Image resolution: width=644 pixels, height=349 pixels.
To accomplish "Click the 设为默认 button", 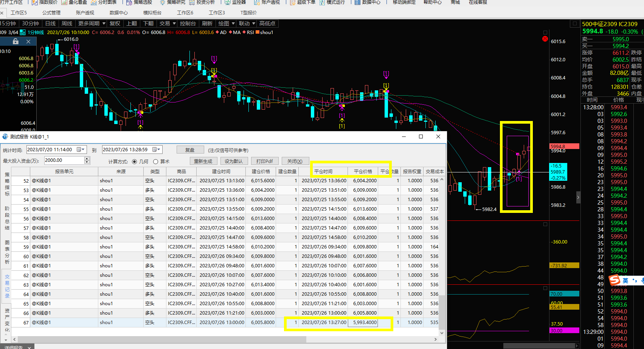I will point(234,161).
